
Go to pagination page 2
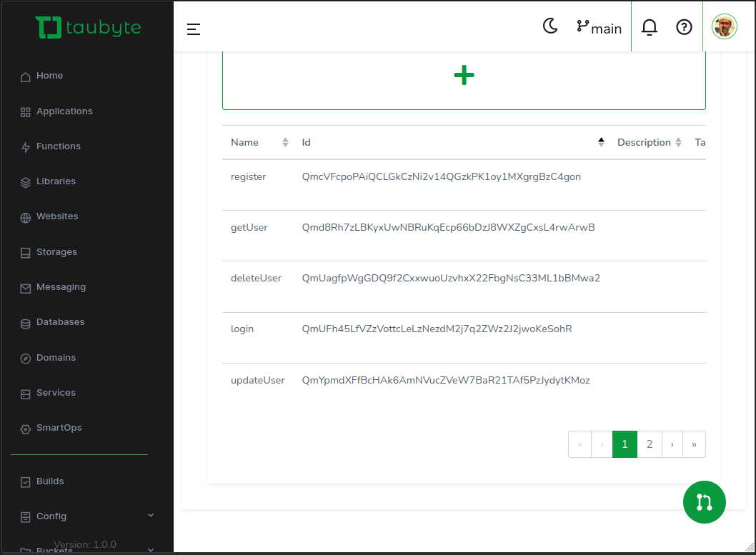(650, 444)
